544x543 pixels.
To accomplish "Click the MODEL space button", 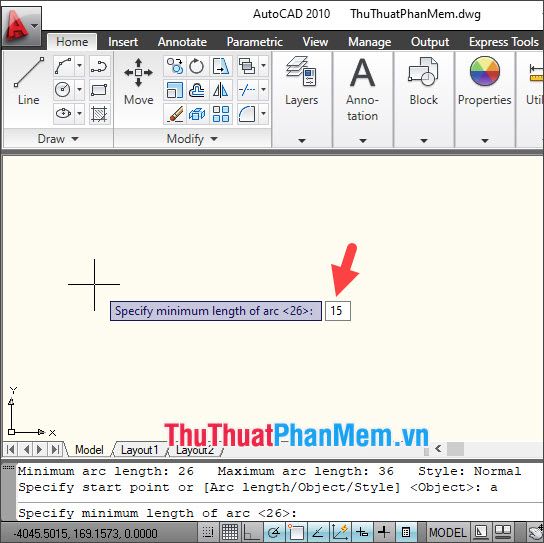I will [448, 533].
